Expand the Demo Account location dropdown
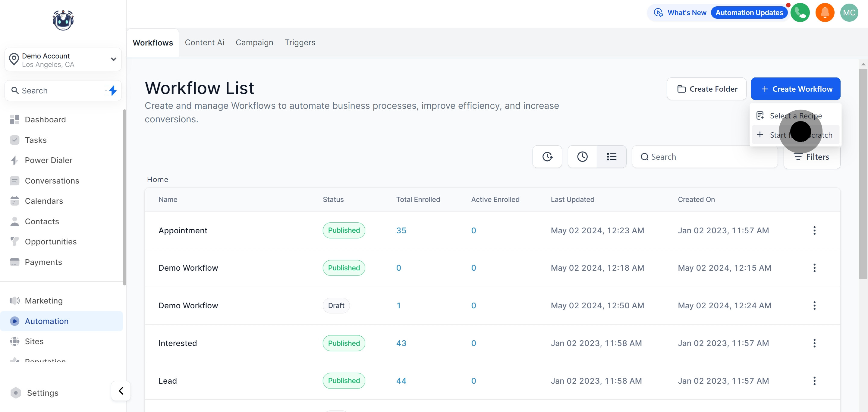Viewport: 868px width, 412px height. coord(113,60)
